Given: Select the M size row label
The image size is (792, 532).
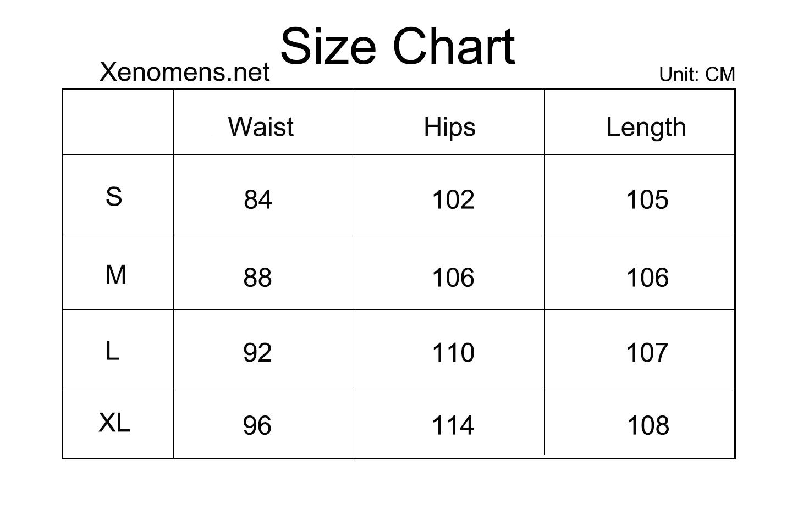Looking at the screenshot, I should click(116, 275).
